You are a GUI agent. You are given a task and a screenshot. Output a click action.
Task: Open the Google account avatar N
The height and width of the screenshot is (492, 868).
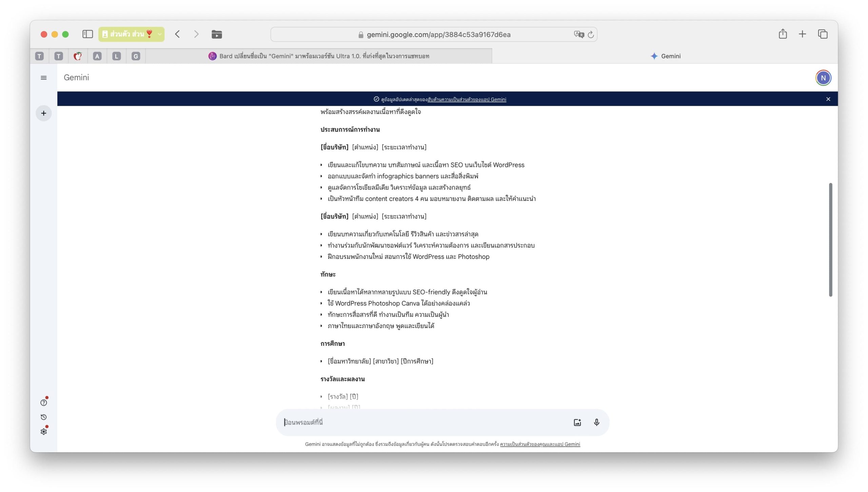click(x=823, y=78)
